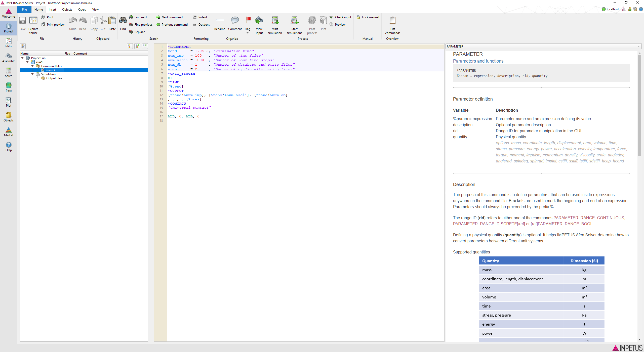The width and height of the screenshot is (644, 352).
Task: Collapse the ProjectFun tree node
Action: click(x=22, y=58)
